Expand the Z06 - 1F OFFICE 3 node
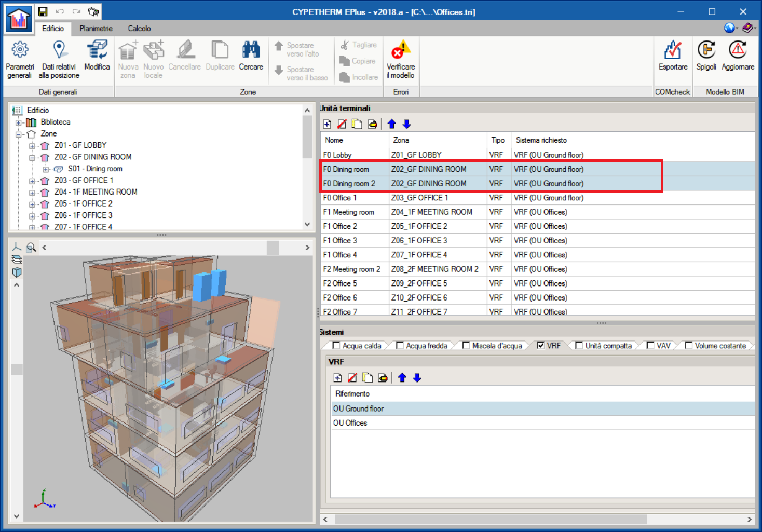The width and height of the screenshot is (762, 532). (x=32, y=216)
